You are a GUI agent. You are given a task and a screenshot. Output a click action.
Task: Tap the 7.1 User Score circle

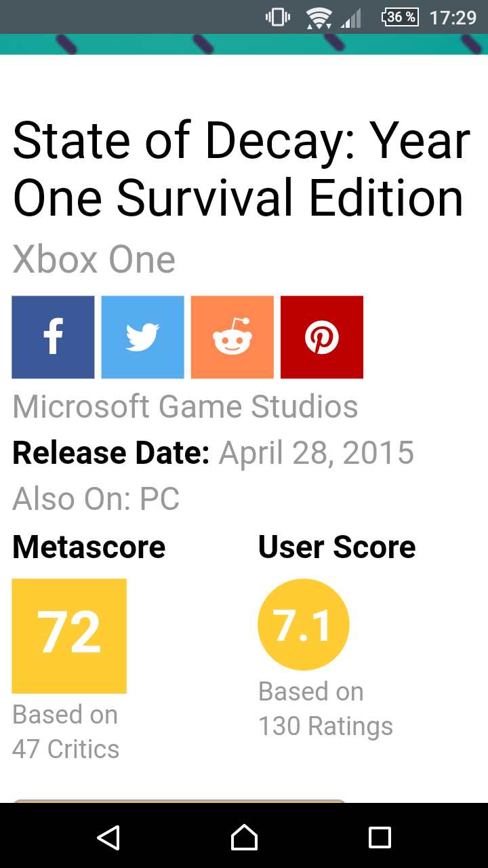[303, 625]
